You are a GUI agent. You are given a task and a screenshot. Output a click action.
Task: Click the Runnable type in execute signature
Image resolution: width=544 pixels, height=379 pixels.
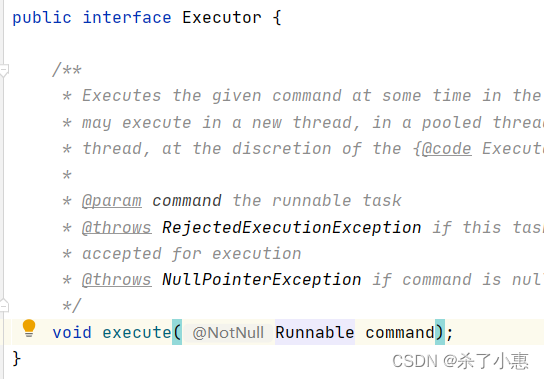pos(315,332)
